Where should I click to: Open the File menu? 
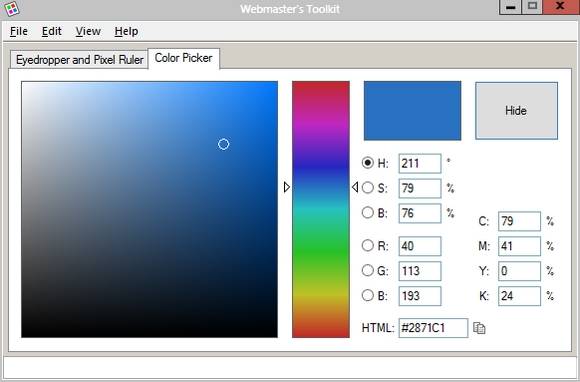pyautogui.click(x=19, y=31)
